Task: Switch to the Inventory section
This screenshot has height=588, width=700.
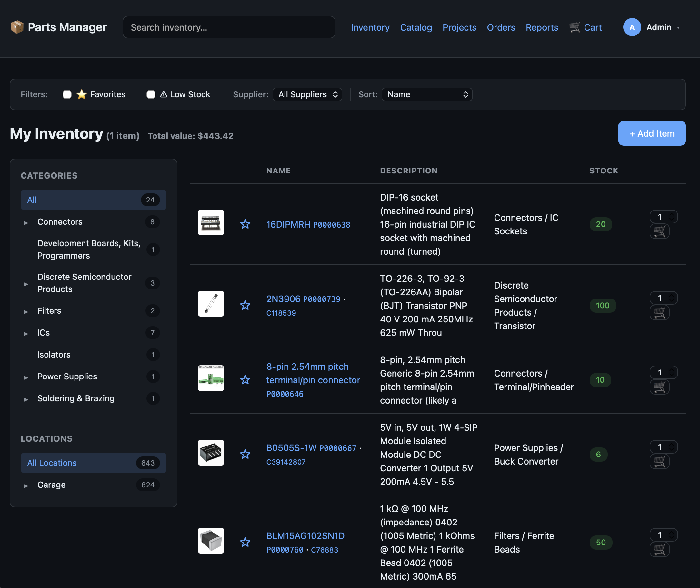Action: pyautogui.click(x=370, y=27)
